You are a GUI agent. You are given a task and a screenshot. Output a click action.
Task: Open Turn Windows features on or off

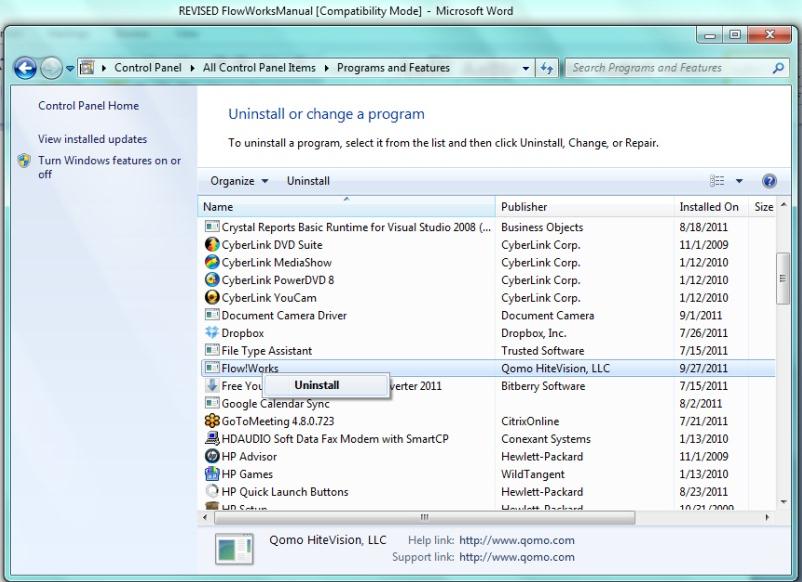click(109, 167)
